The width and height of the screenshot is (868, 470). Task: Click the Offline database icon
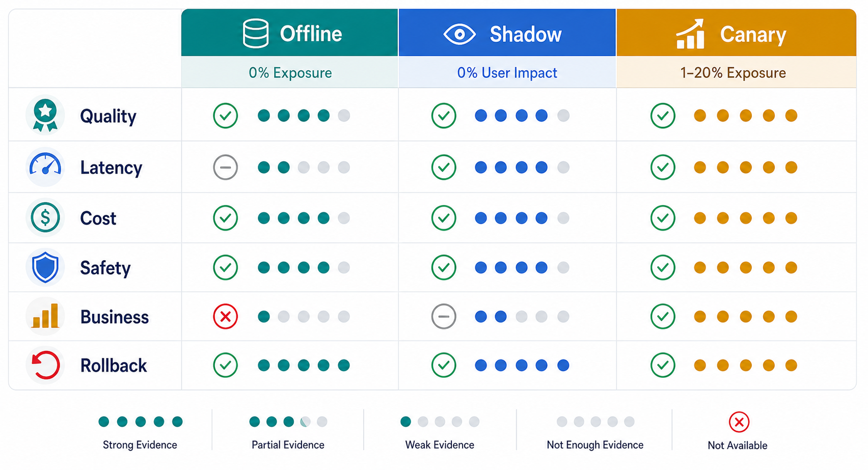255,34
